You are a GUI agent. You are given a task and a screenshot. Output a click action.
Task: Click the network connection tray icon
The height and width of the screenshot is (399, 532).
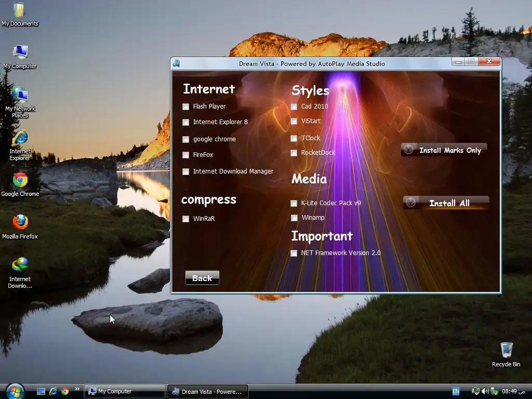click(x=476, y=391)
